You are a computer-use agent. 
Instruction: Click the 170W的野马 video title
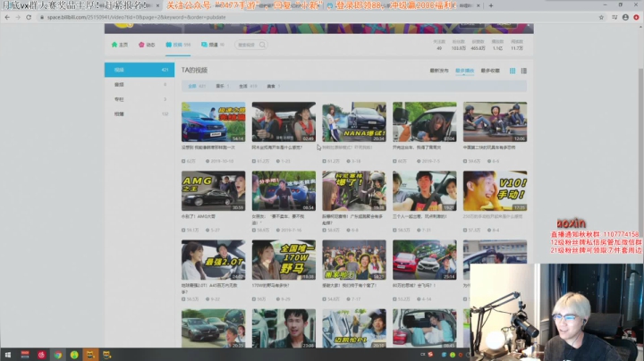tap(271, 285)
